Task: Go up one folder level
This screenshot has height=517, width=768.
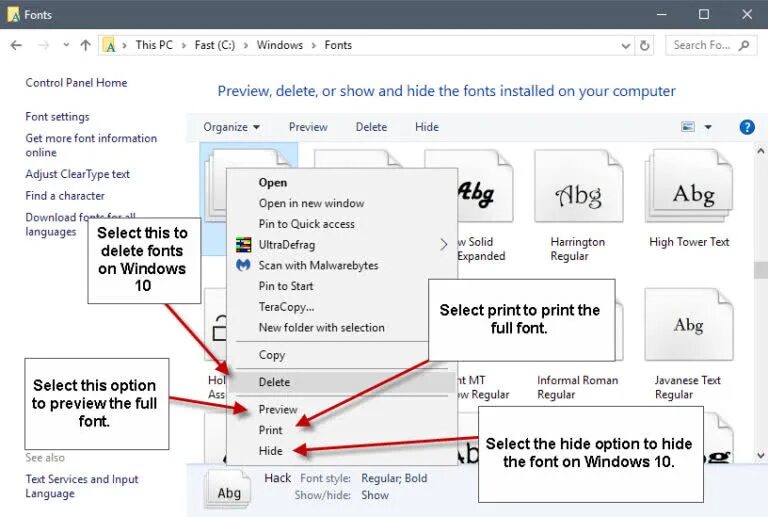Action: click(x=86, y=46)
